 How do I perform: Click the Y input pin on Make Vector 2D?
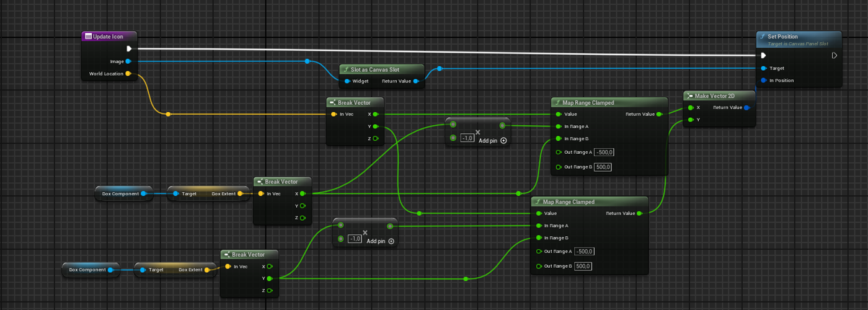[x=690, y=120]
